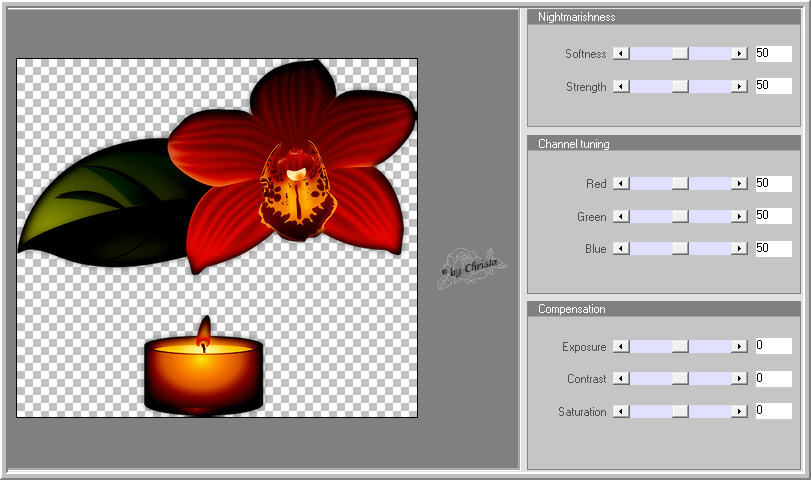
Task: Click the Red value field
Action: click(773, 183)
